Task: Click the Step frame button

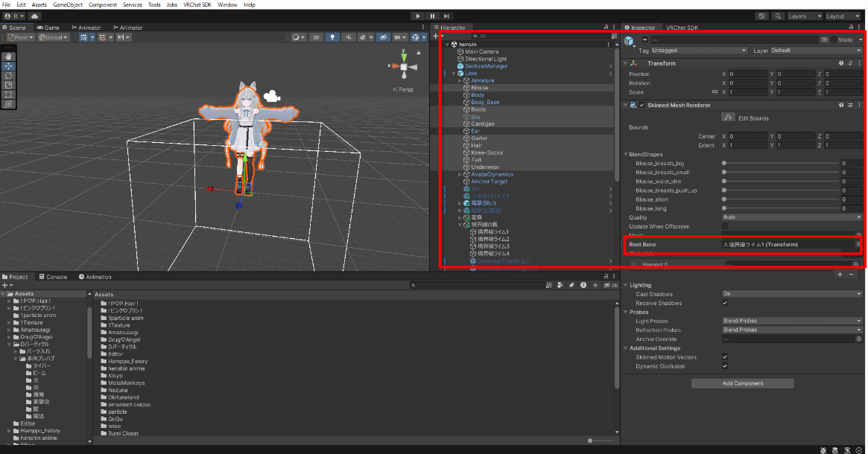Action: pos(447,16)
